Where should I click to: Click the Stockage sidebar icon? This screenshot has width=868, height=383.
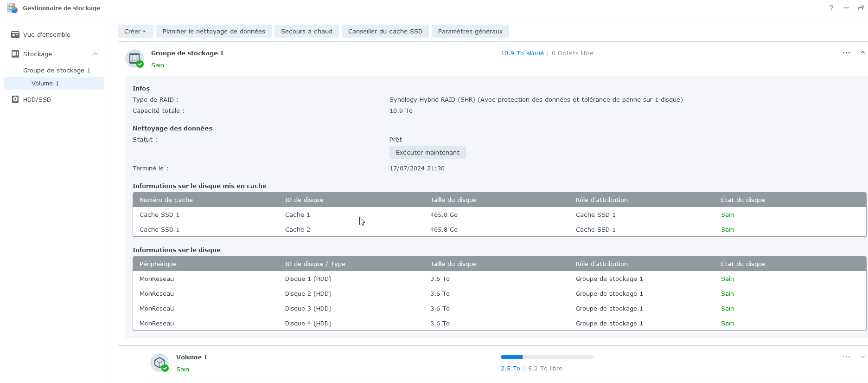tap(15, 54)
